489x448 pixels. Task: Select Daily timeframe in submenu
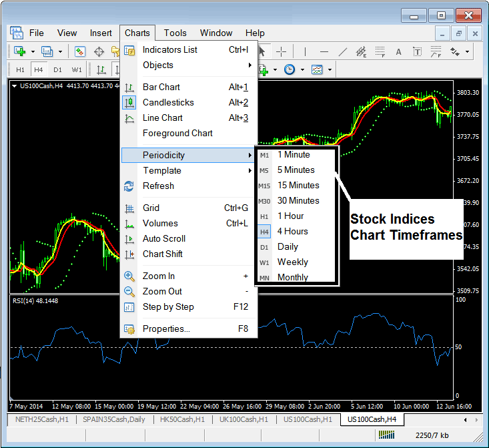[296, 246]
